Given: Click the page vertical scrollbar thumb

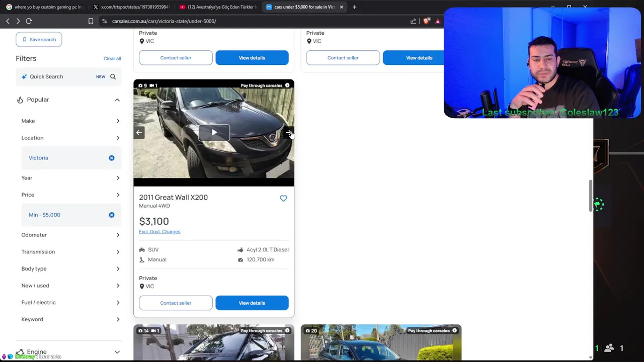Looking at the screenshot, I should click(591, 195).
